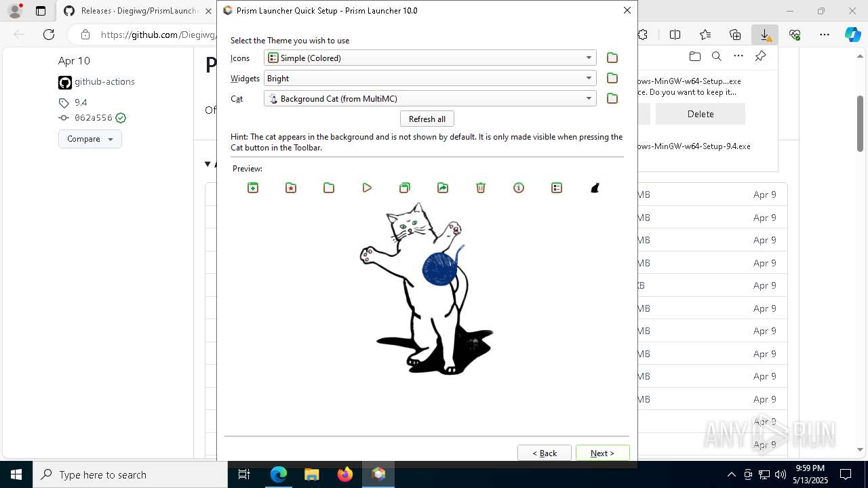
Task: Click the Edge address bar URL
Action: (159, 35)
